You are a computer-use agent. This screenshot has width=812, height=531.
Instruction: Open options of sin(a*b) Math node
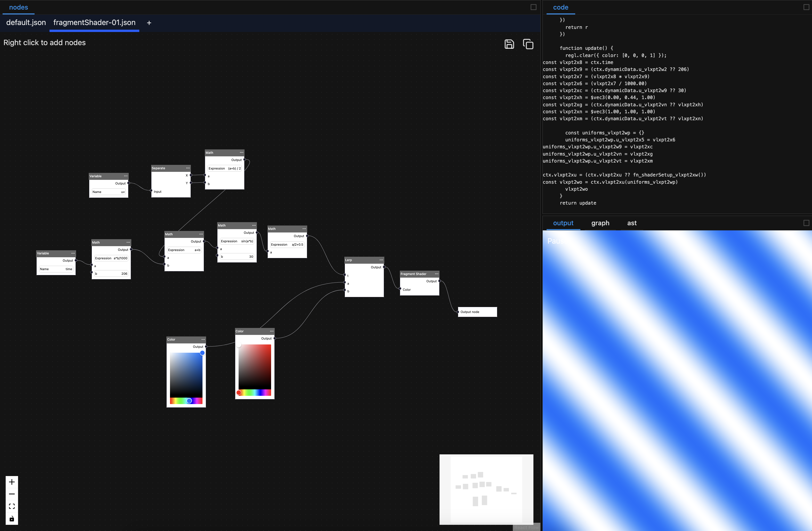[254, 225]
